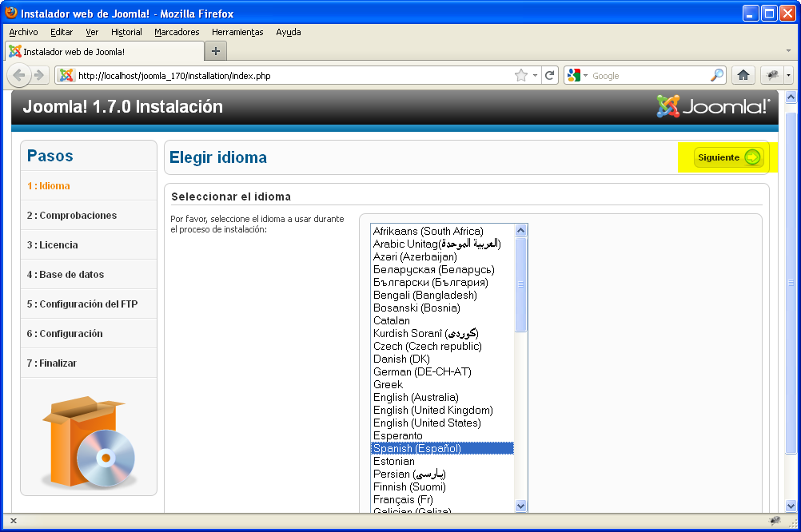Image resolution: width=801 pixels, height=532 pixels.
Task: Select Spanish (Español) highlighted option
Action: [x=442, y=448]
